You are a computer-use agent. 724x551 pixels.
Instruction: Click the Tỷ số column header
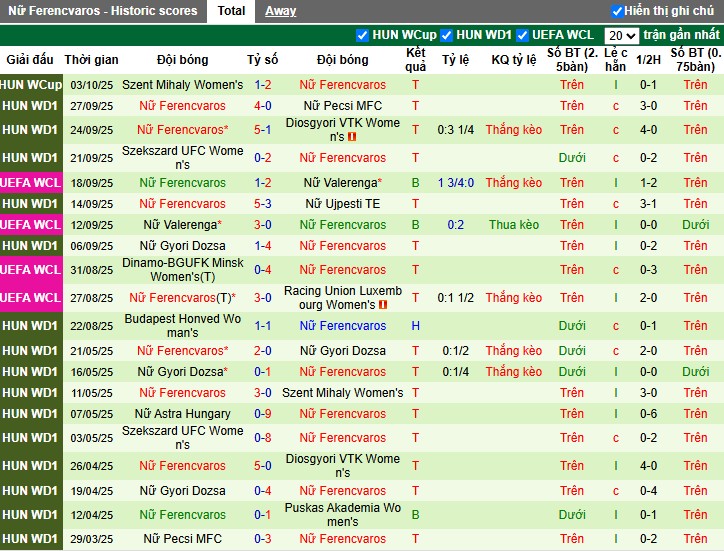click(x=262, y=60)
